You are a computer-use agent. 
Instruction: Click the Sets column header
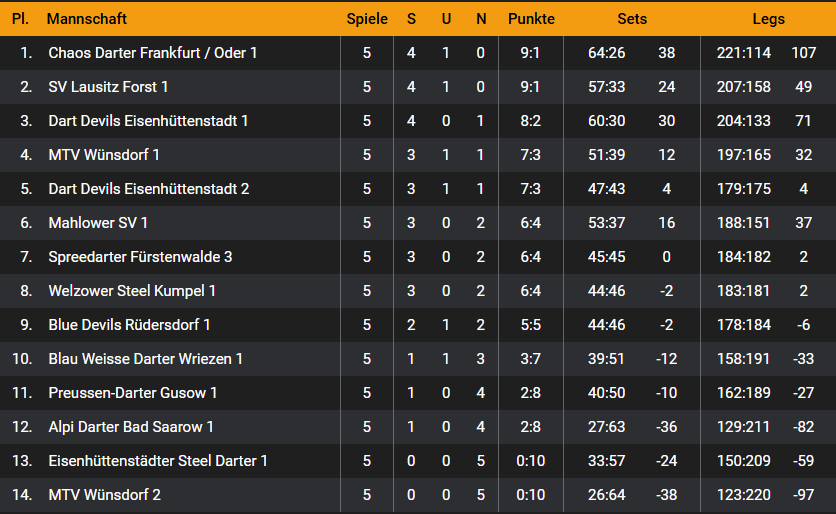(x=632, y=19)
